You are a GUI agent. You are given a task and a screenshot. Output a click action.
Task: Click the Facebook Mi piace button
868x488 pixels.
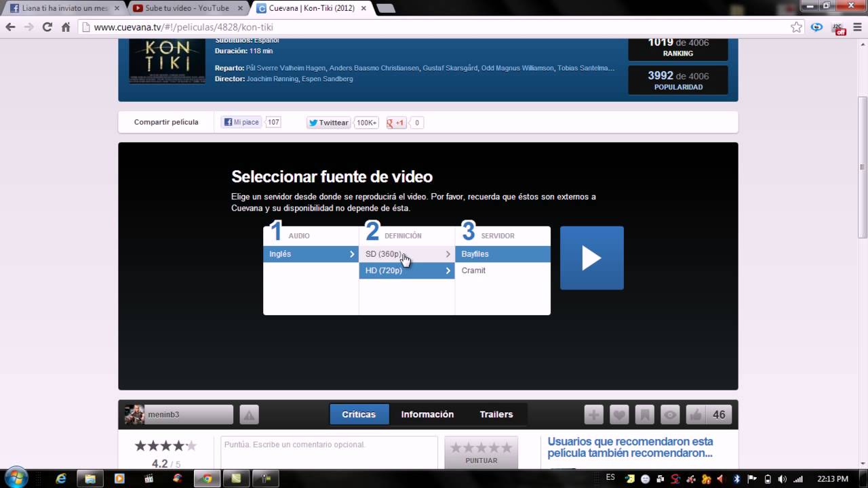tap(241, 123)
